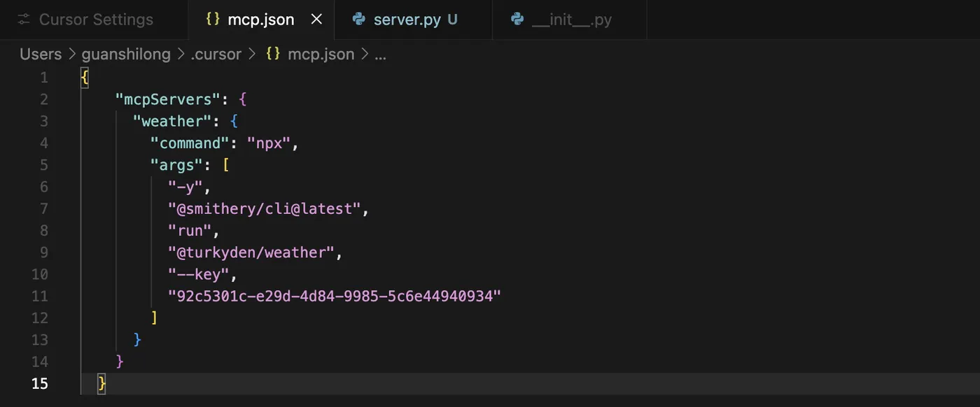Close the mcp.json tab
This screenshot has width=980, height=407.
(316, 20)
